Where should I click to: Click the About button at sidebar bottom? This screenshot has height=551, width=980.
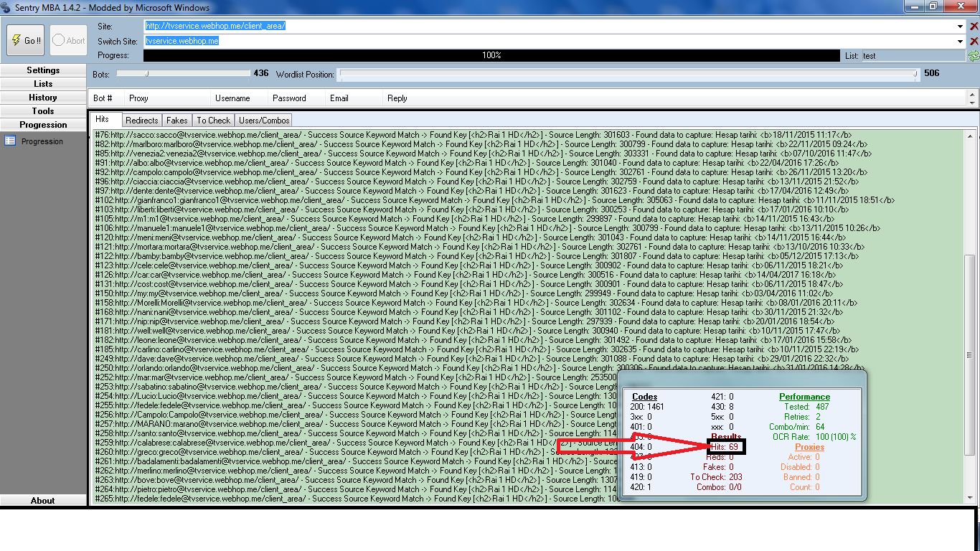pyautogui.click(x=43, y=500)
